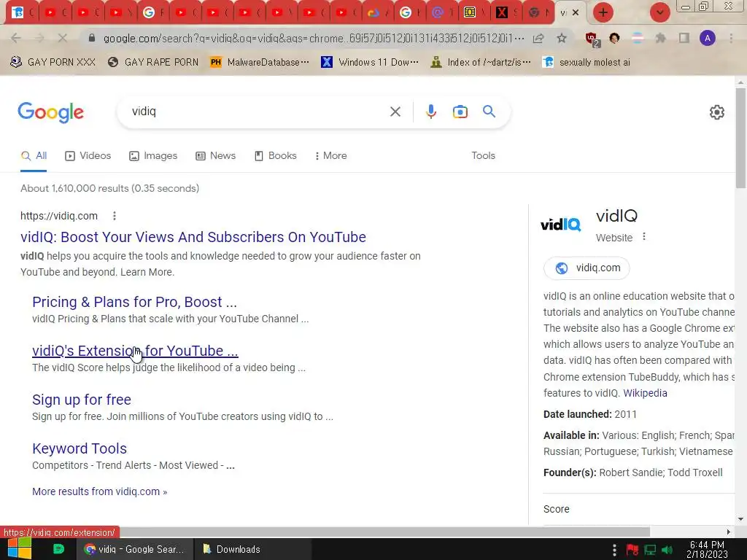Show more results from vidiq.com
Viewport: 747px width, 560px height.
pyautogui.click(x=99, y=491)
